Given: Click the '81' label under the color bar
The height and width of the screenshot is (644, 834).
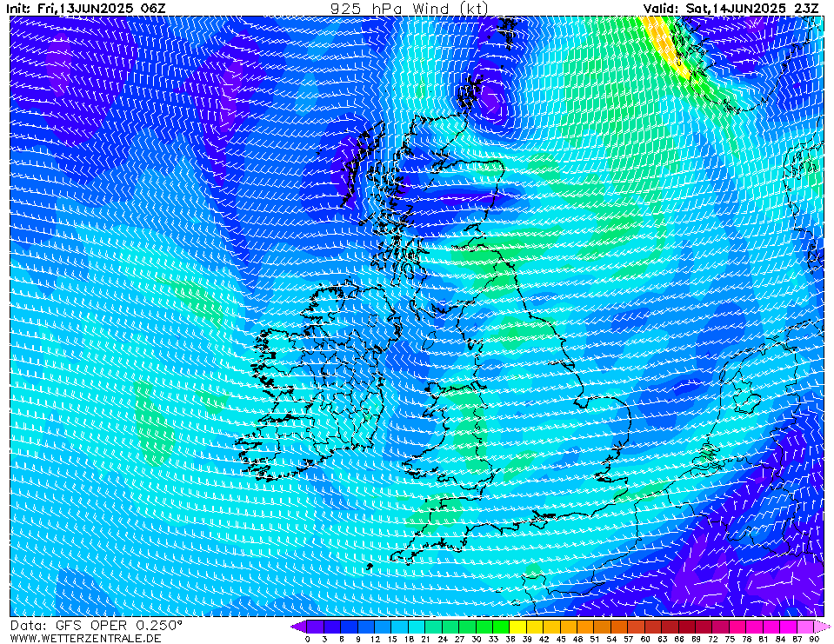Looking at the screenshot, I should [764, 639].
